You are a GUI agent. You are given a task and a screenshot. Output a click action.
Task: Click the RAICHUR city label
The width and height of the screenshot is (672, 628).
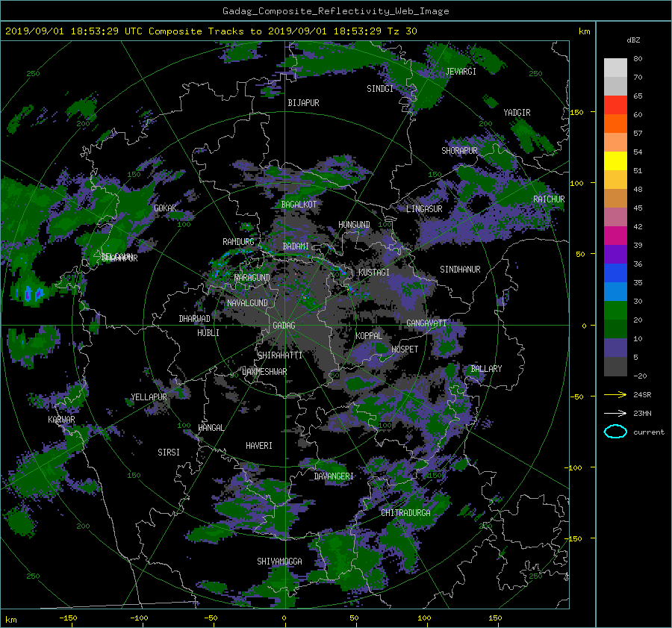click(x=549, y=199)
